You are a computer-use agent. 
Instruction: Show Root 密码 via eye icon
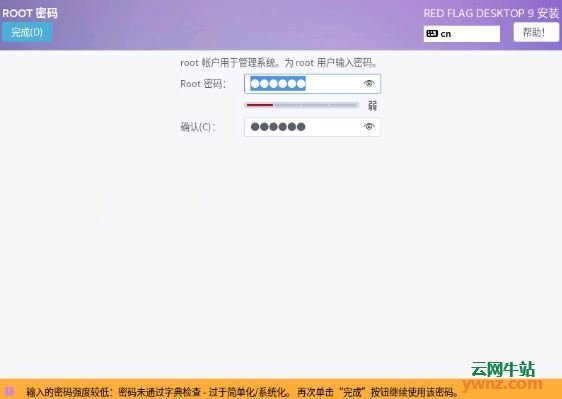click(x=369, y=84)
